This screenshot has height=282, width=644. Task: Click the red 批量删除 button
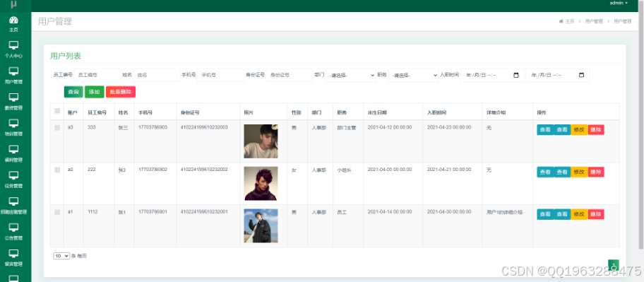coord(121,92)
